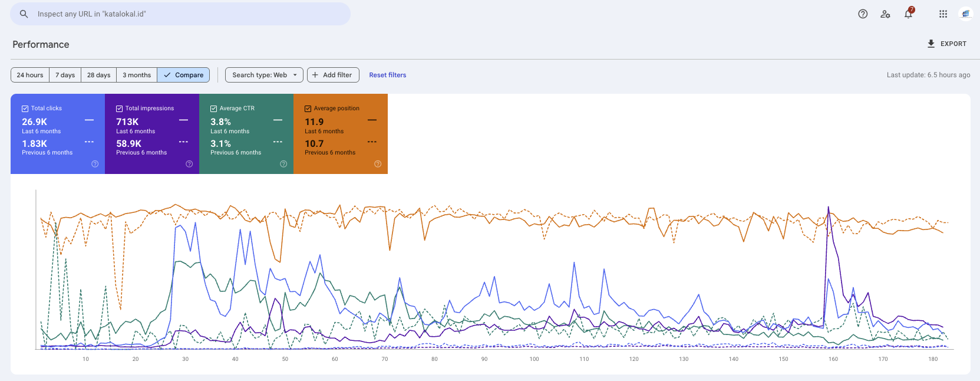
Task: Click help icon on Total clicks card
Action: click(95, 164)
